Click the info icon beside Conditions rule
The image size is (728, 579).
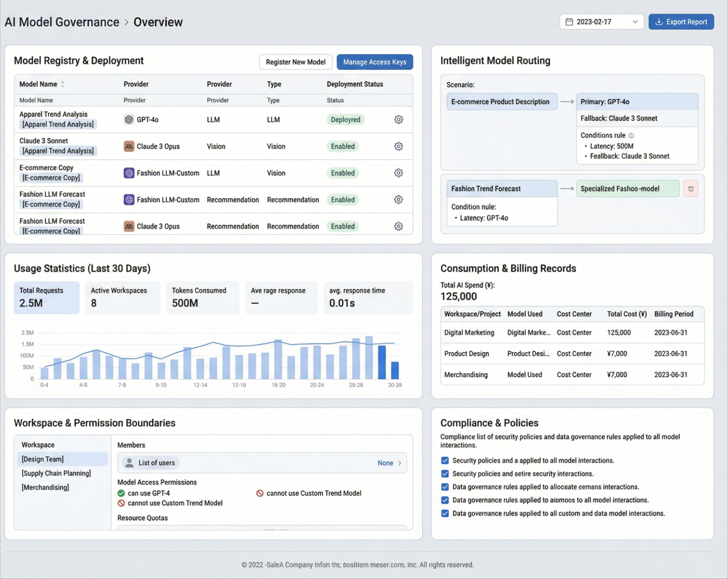pyautogui.click(x=631, y=135)
